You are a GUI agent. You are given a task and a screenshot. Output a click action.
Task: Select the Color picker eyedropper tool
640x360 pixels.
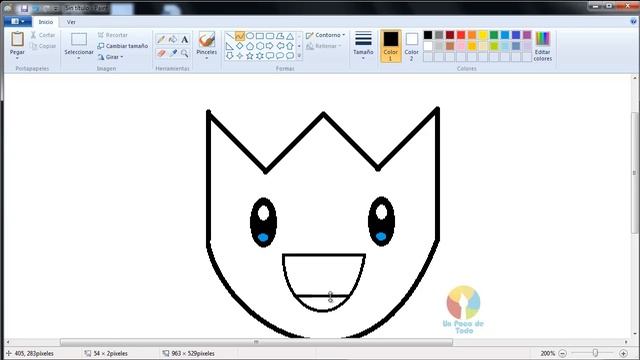tap(173, 53)
